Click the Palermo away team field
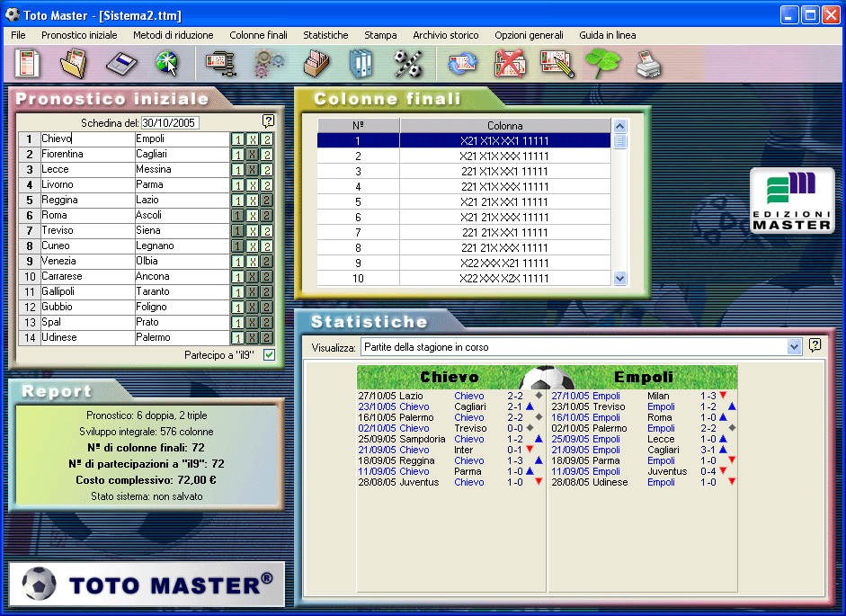Image resolution: width=846 pixels, height=616 pixels. [x=183, y=337]
